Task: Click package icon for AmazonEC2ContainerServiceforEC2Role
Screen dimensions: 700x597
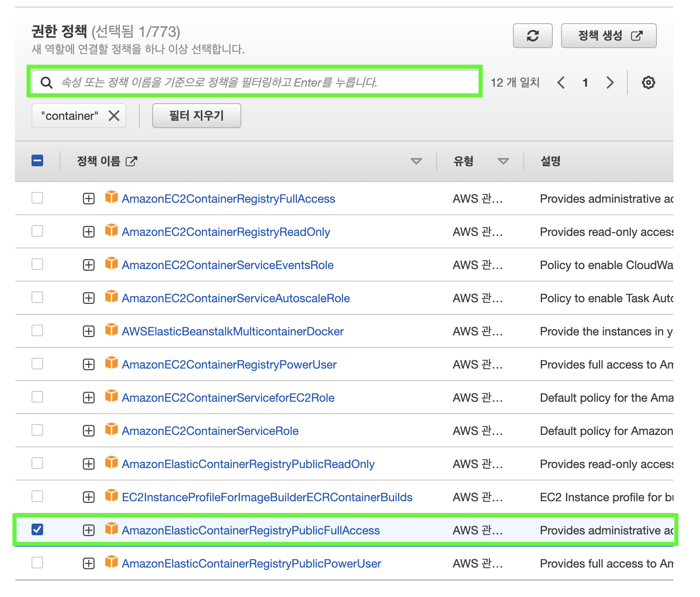Action: pyautogui.click(x=111, y=396)
